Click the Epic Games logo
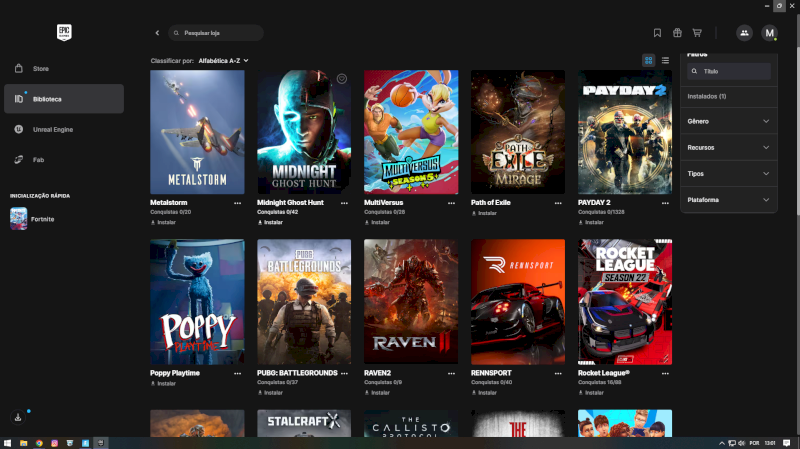Viewport: 800px width, 449px height. pyautogui.click(x=64, y=33)
